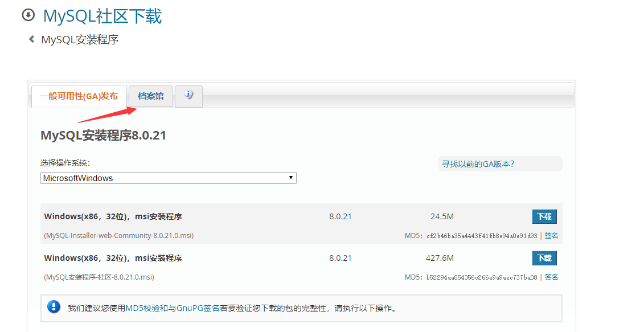
Task: Open the MD5校验和与GnuPG签名 link
Action: coord(173,308)
